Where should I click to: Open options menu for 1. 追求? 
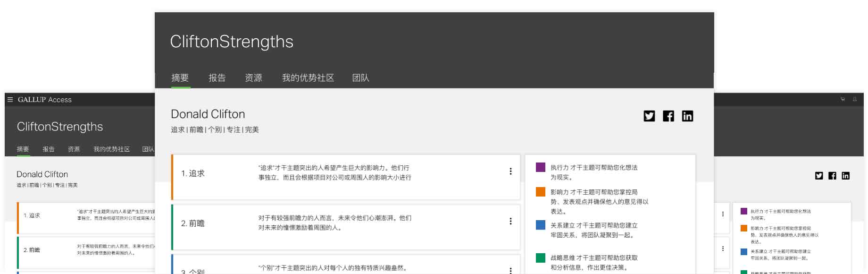510,171
